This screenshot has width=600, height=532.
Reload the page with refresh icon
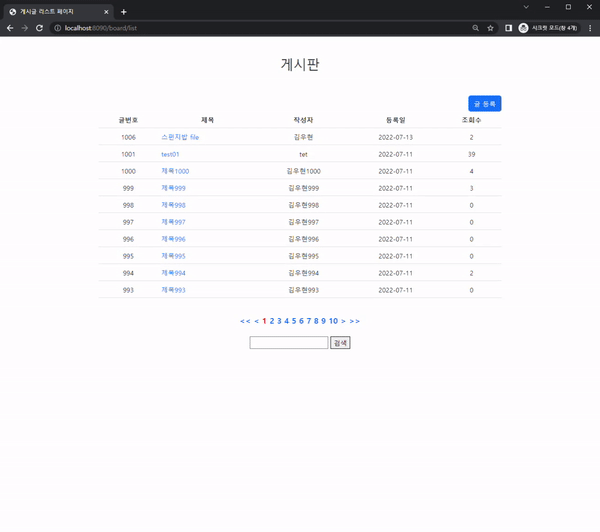pos(39,28)
